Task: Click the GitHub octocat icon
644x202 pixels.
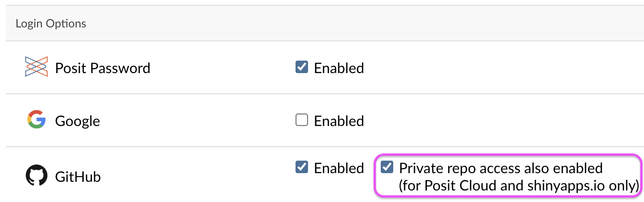Action: click(x=37, y=176)
